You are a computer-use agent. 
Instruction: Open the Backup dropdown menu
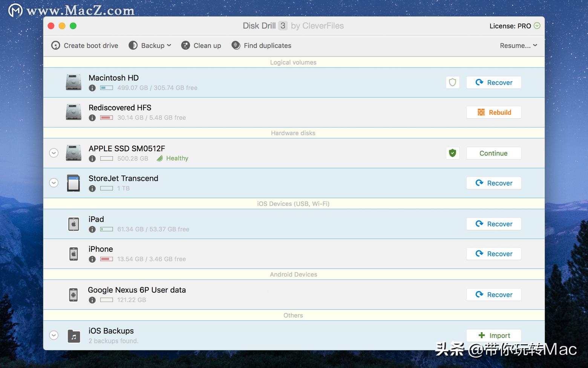[x=150, y=46]
